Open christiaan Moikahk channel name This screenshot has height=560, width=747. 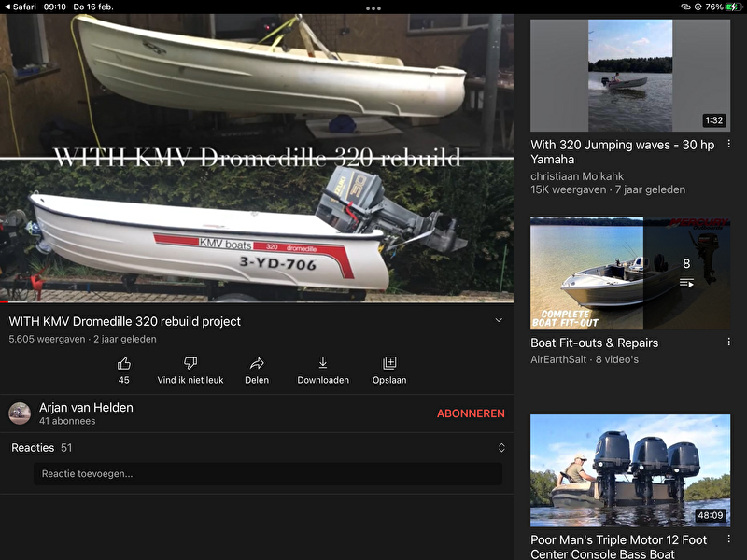577,176
